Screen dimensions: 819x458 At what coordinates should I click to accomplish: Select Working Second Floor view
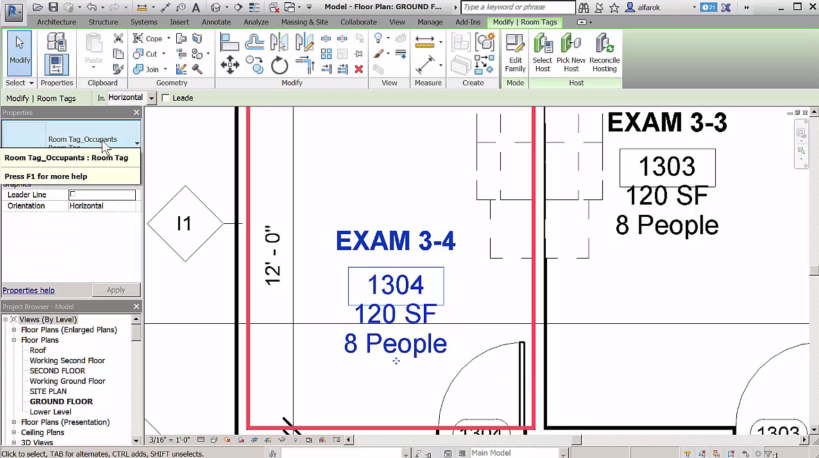(67, 360)
